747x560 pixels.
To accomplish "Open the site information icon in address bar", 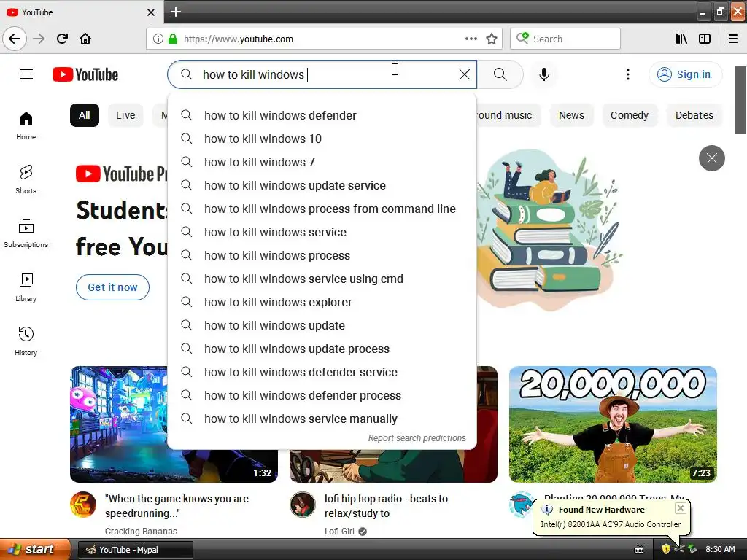I will coord(158,39).
